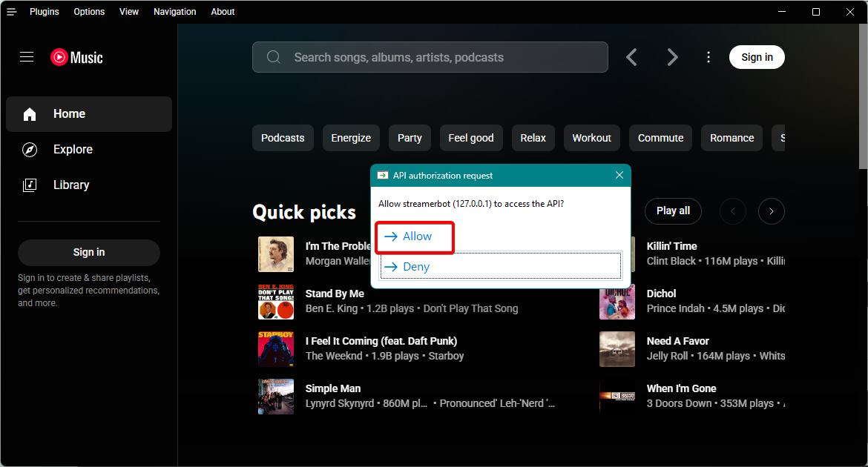Click the YouTube Music logo
The height and width of the screenshot is (467, 868).
(x=76, y=58)
